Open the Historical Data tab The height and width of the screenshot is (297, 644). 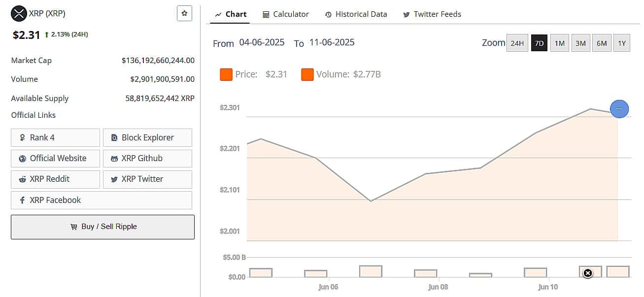[356, 14]
